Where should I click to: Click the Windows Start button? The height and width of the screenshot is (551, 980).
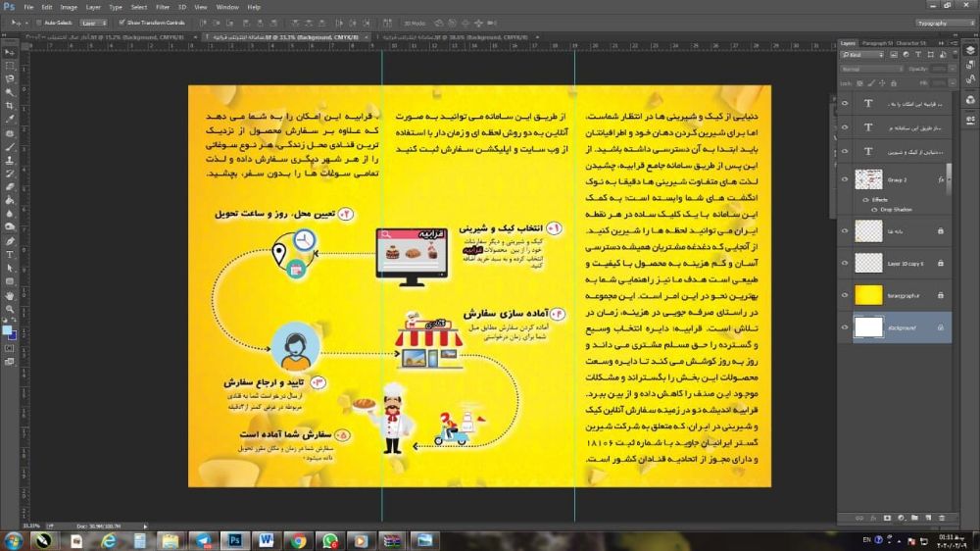click(14, 540)
